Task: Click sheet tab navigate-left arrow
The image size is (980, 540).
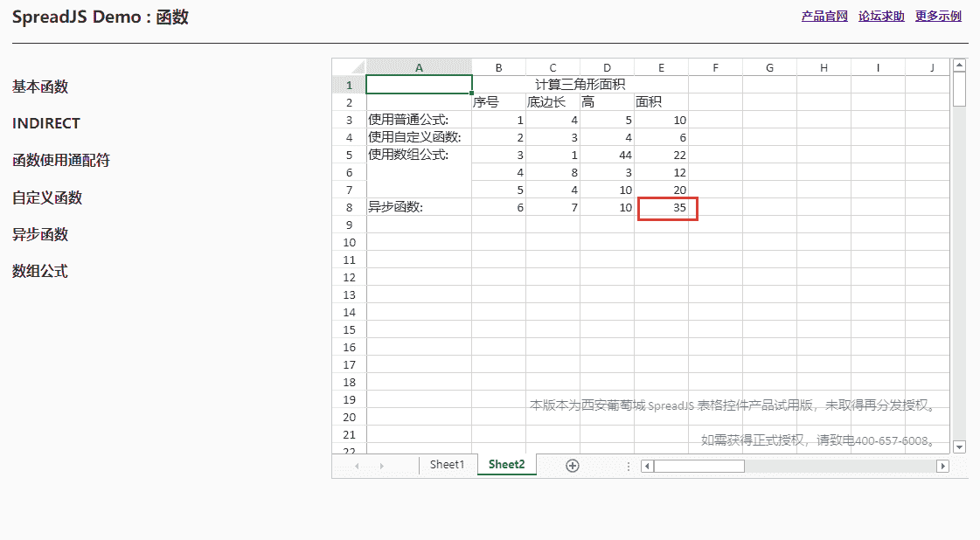Action: [x=357, y=467]
